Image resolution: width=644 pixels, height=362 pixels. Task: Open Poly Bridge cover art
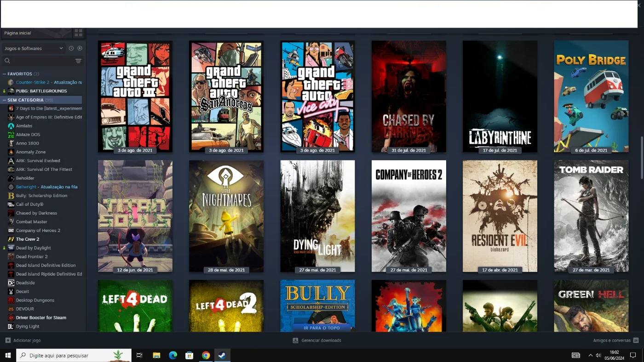tap(591, 96)
